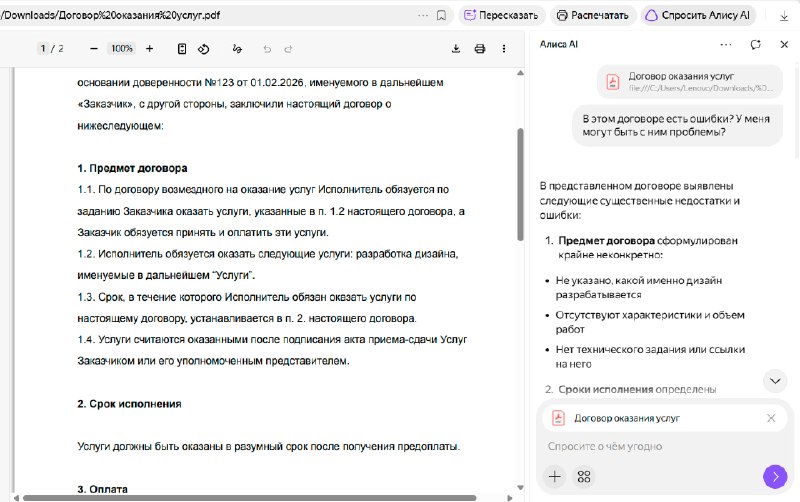The height and width of the screenshot is (502, 800).
Task: Click the Пересказать button
Action: coord(502,15)
